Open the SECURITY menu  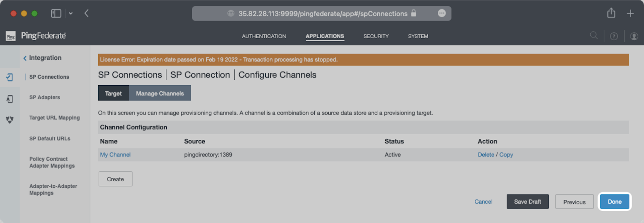point(376,36)
